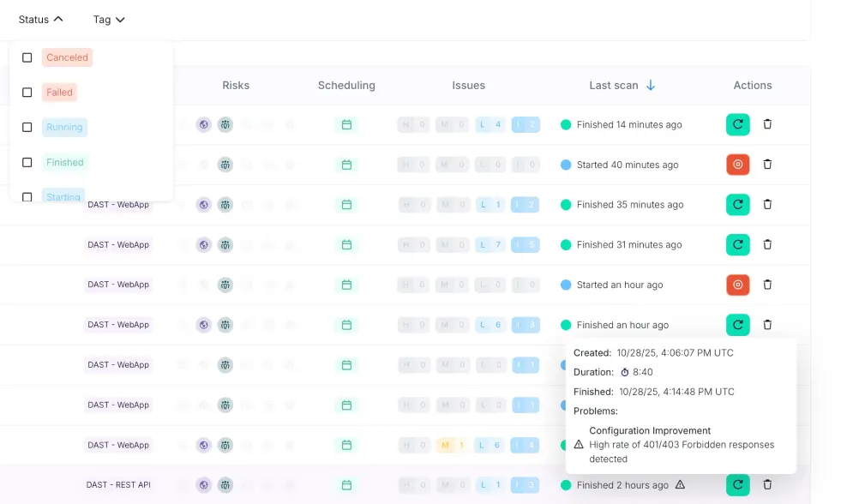Screen dimensions: 847x504
Task: Click the bug risk icon in the first row
Action: [225, 124]
